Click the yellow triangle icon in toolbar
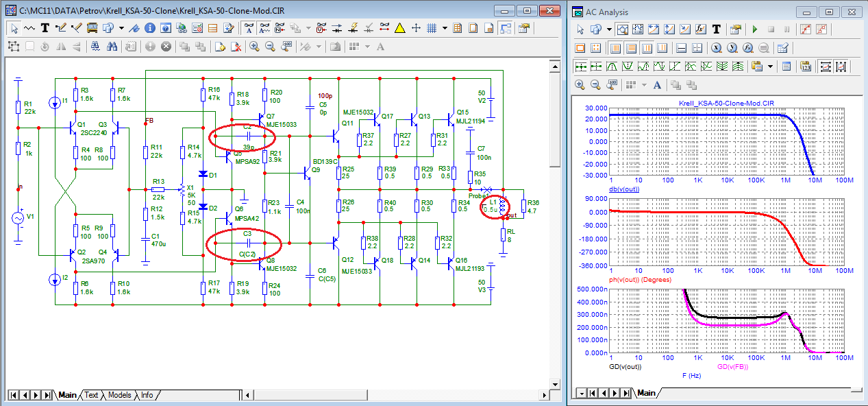868x406 pixels. (399, 28)
